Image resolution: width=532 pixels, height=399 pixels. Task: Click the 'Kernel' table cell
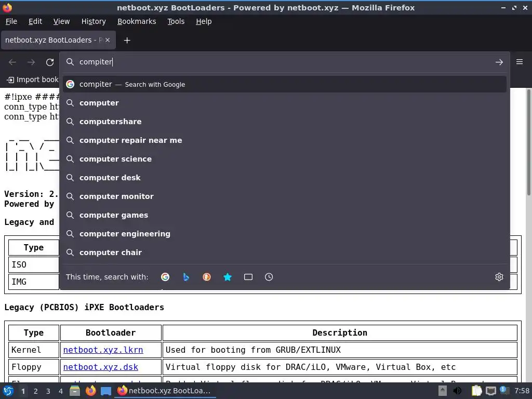click(x=34, y=350)
